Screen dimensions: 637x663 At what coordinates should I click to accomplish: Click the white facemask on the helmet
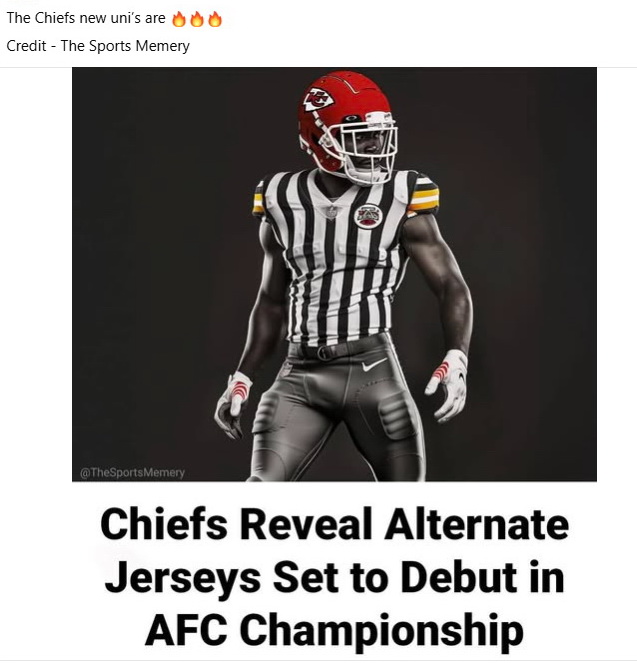pyautogui.click(x=368, y=148)
